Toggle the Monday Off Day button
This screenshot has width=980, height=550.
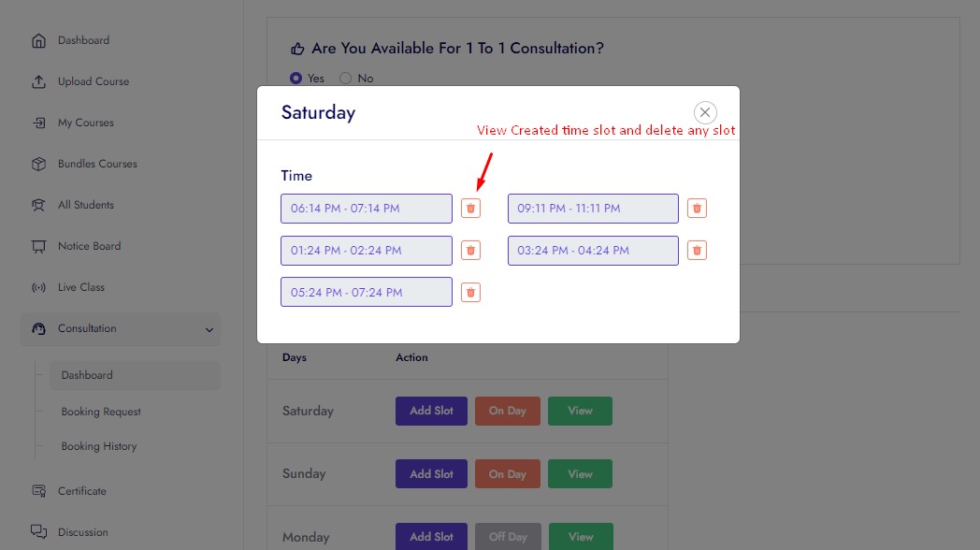click(508, 537)
